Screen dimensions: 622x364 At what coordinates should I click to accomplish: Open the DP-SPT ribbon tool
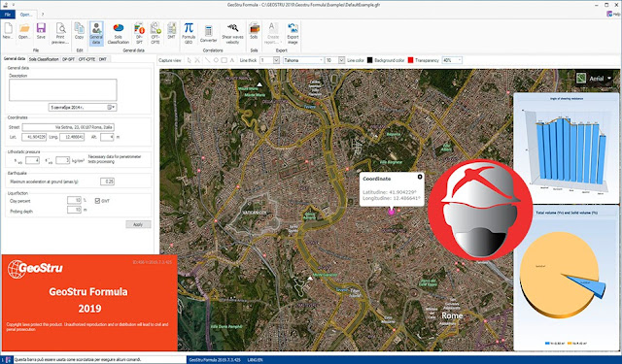[139, 33]
